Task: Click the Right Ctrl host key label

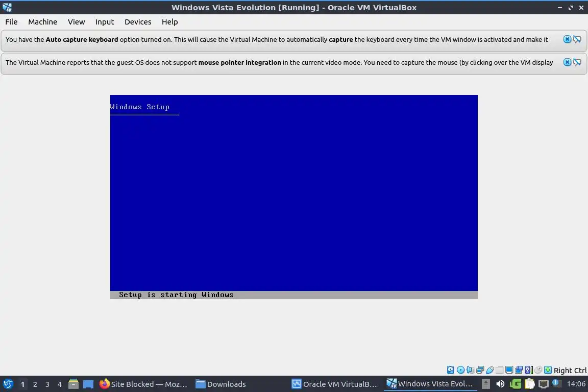Action: click(570, 370)
